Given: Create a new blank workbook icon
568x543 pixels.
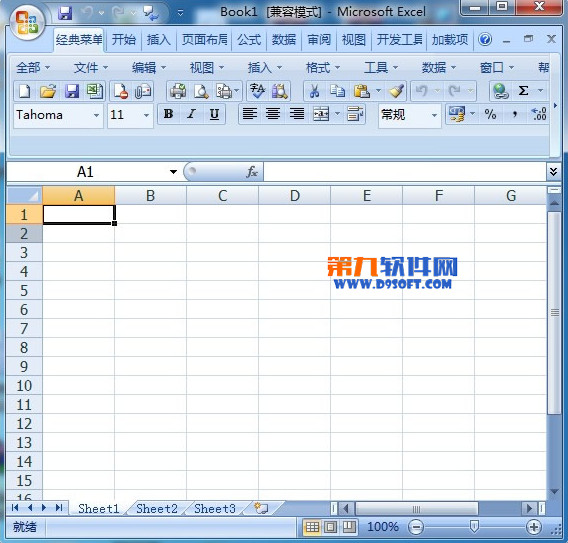Looking at the screenshot, I should tap(25, 91).
